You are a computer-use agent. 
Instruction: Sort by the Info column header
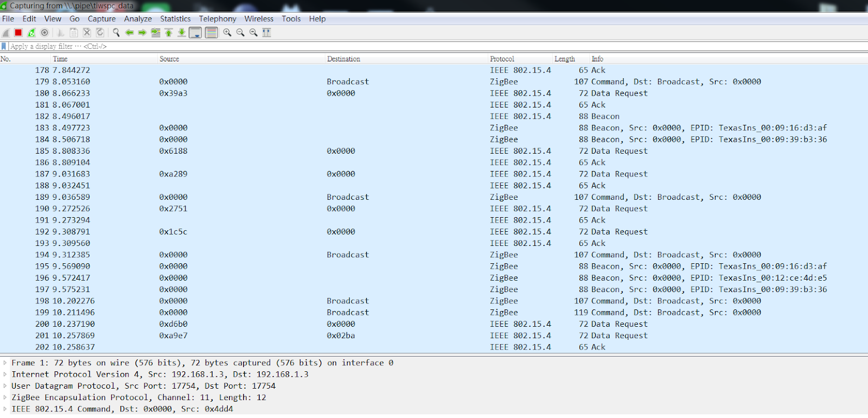(x=729, y=59)
